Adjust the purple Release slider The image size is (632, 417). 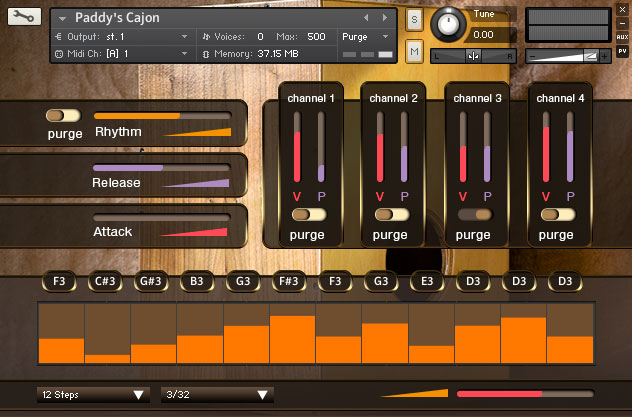(162, 168)
